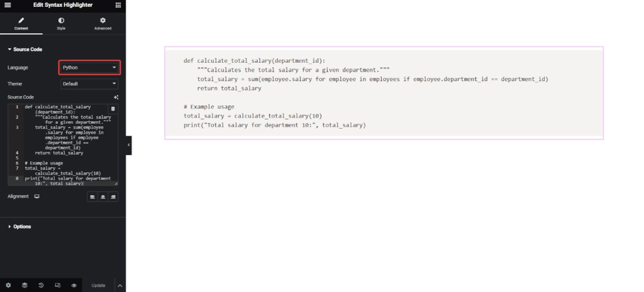
Task: Hide the panel with the collapse arrow
Action: 128,145
